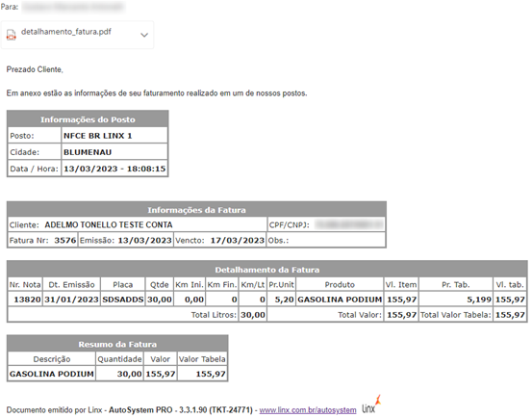Click the plate SDSADDS cell
This screenshot has height=418, width=532.
click(123, 300)
